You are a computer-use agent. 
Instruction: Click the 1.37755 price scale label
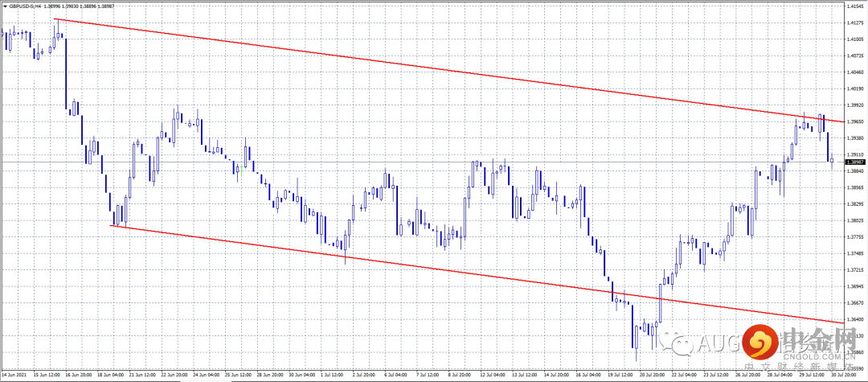(x=856, y=237)
